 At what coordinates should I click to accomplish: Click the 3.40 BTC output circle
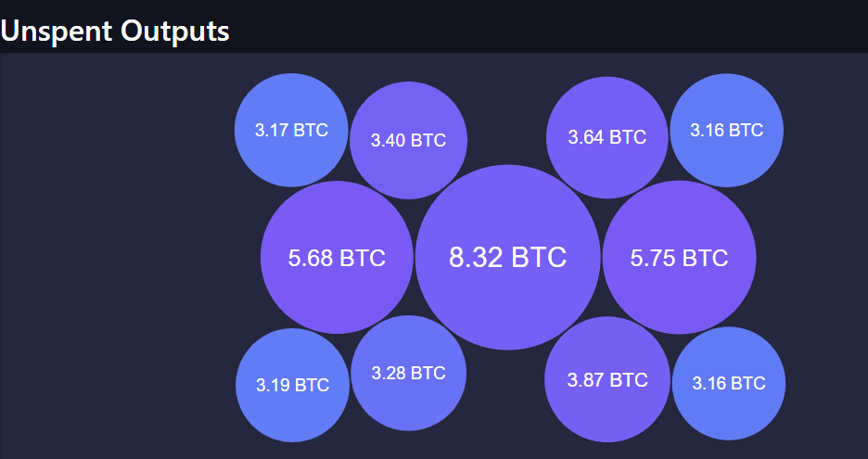pyautogui.click(x=409, y=140)
